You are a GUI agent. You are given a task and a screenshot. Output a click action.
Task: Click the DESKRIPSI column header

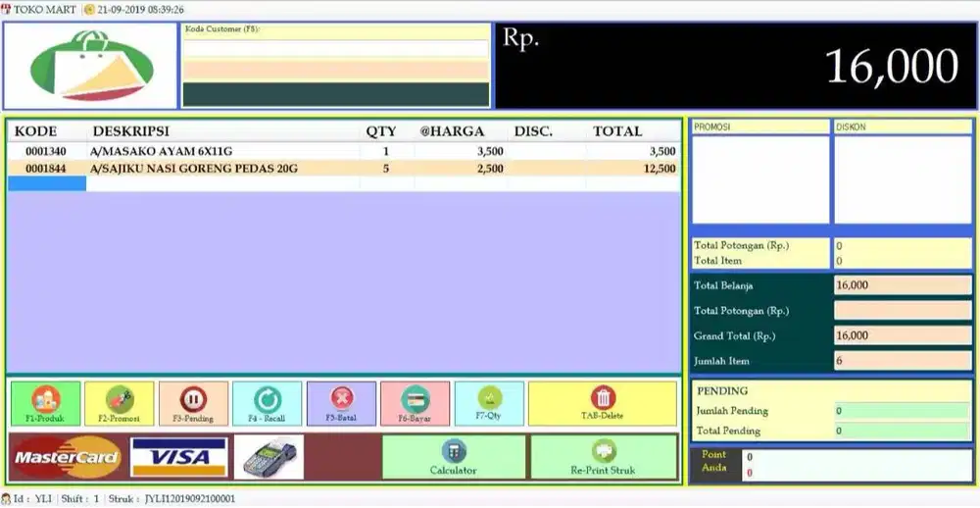pos(130,131)
